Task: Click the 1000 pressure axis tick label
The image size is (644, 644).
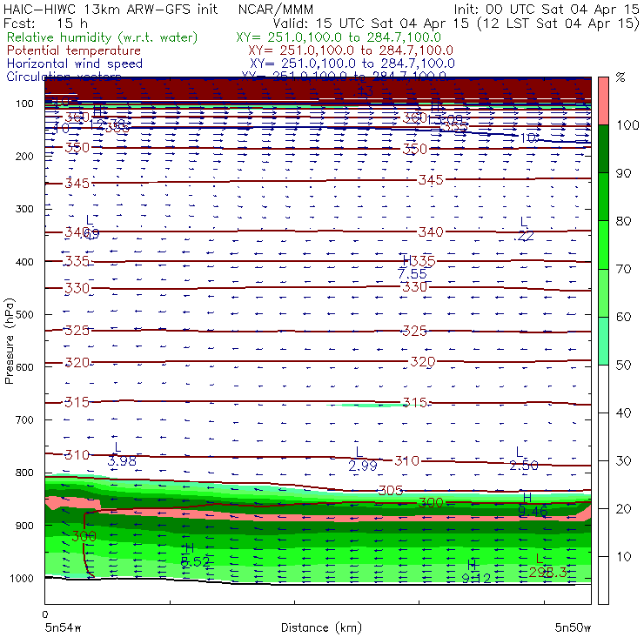Action: tap(22, 578)
